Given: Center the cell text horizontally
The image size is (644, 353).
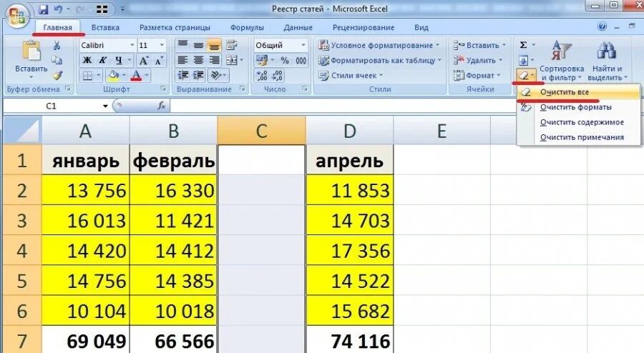Looking at the screenshot, I should coord(198,61).
